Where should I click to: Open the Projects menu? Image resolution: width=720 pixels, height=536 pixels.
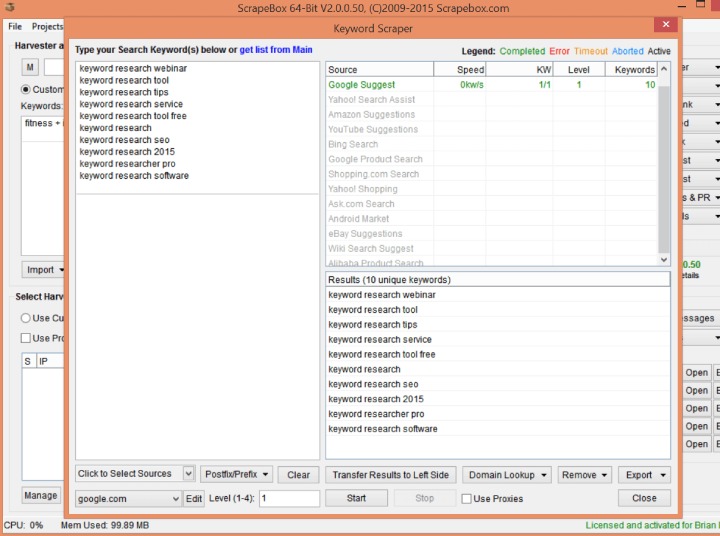click(47, 27)
